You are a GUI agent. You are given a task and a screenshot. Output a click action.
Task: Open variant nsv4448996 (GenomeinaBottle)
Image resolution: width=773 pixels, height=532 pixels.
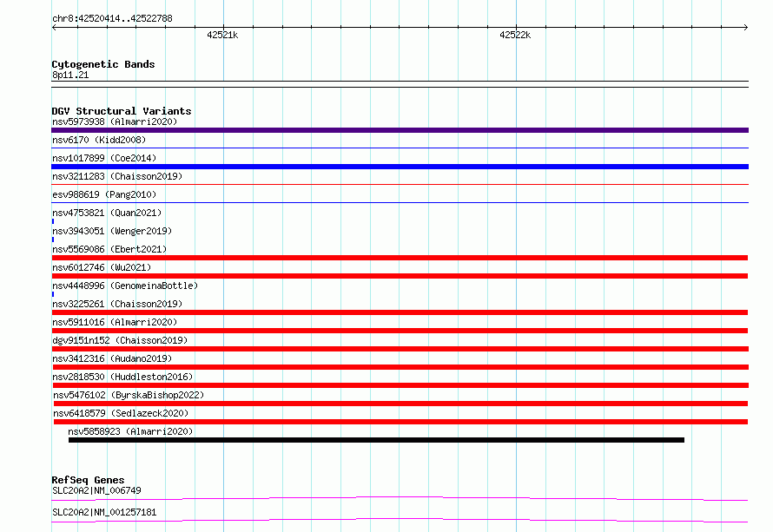point(125,286)
